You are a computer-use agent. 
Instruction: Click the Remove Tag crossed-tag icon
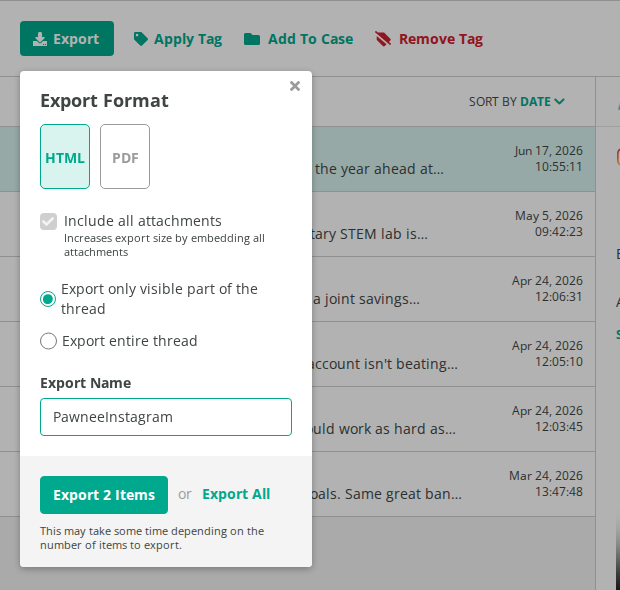tap(383, 39)
